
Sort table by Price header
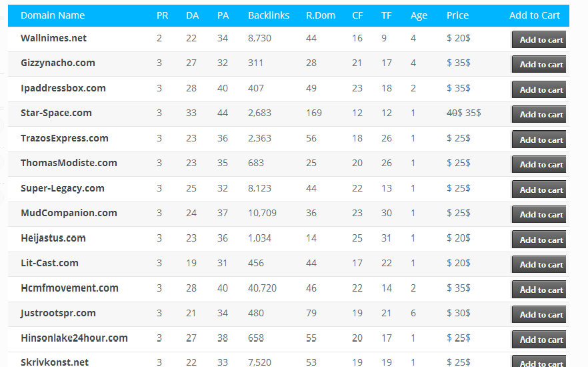point(457,15)
